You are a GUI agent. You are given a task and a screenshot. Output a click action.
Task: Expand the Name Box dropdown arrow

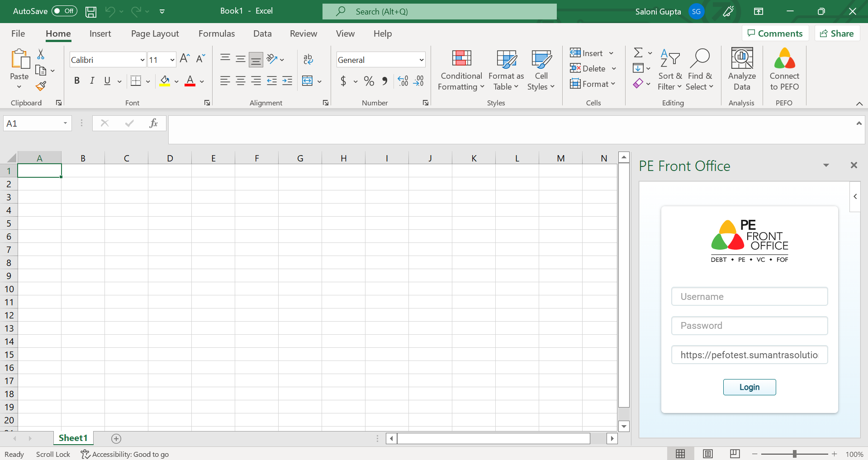(x=65, y=123)
